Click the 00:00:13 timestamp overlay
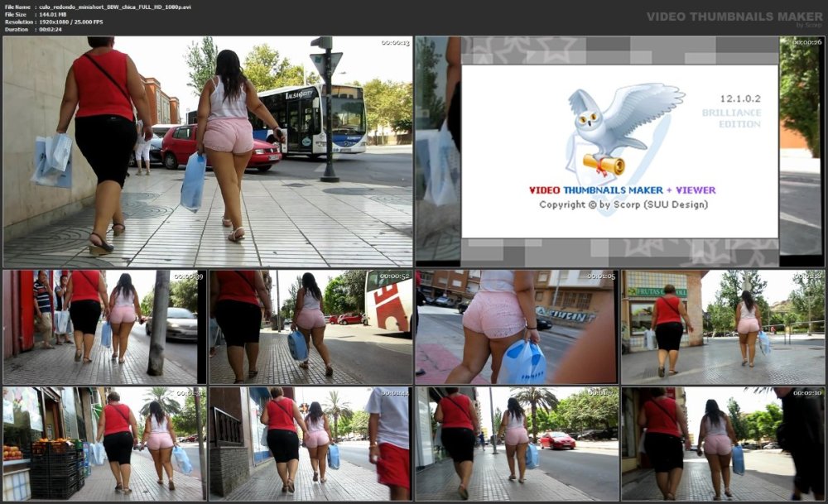Screen dimensions: 828x504 (x=396, y=43)
